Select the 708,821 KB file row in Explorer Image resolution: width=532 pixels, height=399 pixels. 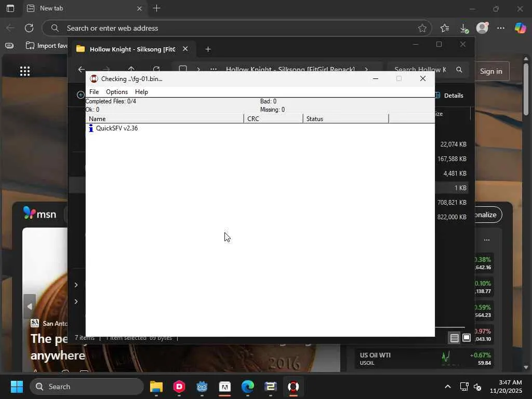(452, 203)
